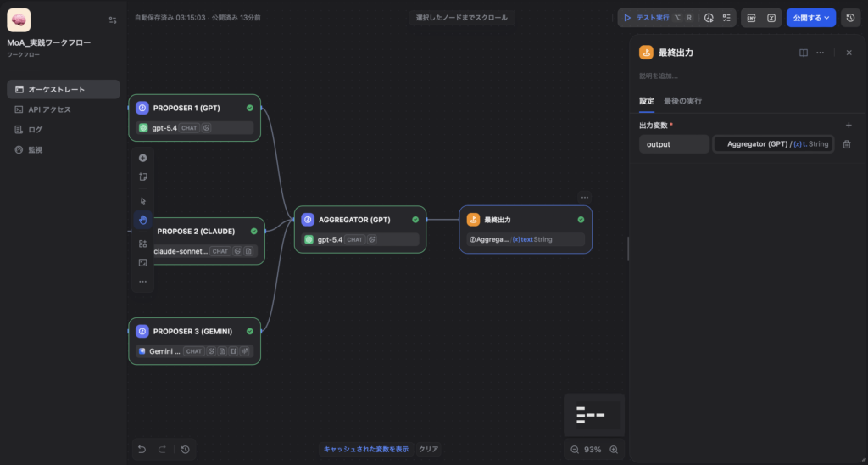Close the 最終出力 panel
The height and width of the screenshot is (465, 868).
(x=849, y=53)
